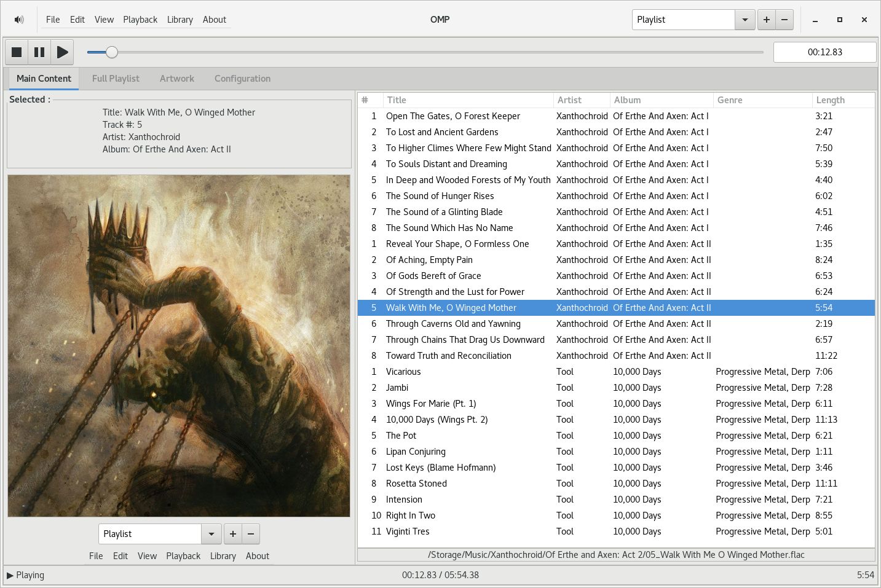Sort playlist by the Album column header
The width and height of the screenshot is (881, 588).
[661, 100]
